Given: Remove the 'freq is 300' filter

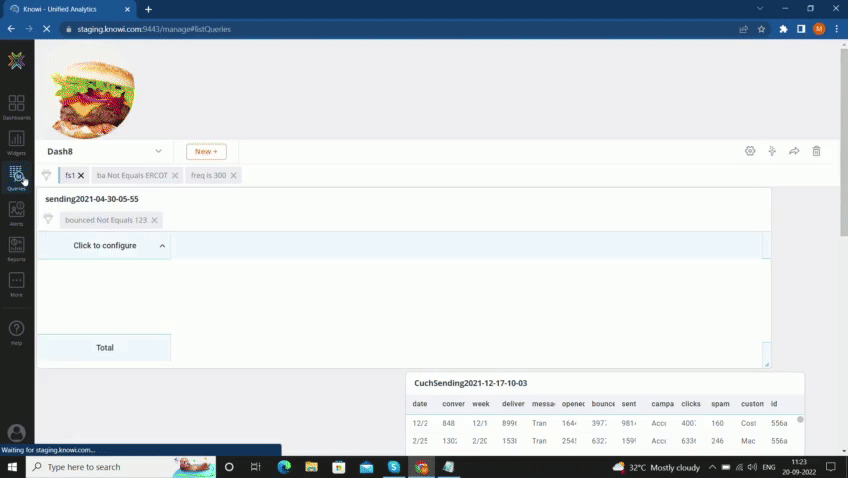Looking at the screenshot, I should click(x=234, y=175).
